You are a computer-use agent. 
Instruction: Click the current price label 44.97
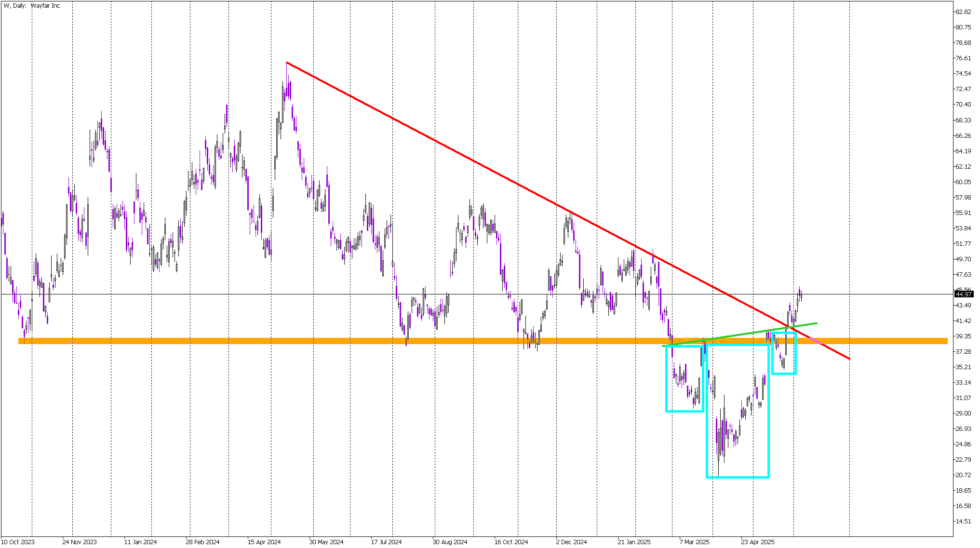963,294
